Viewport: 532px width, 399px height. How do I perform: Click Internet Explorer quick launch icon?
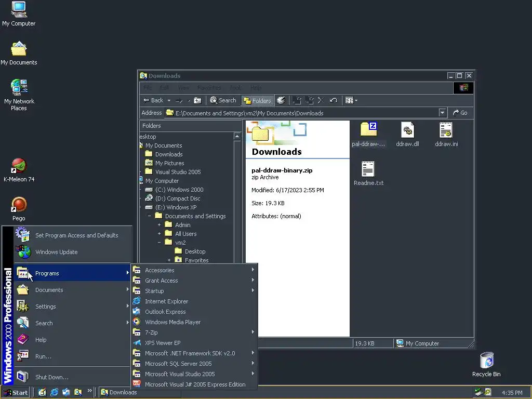54,392
